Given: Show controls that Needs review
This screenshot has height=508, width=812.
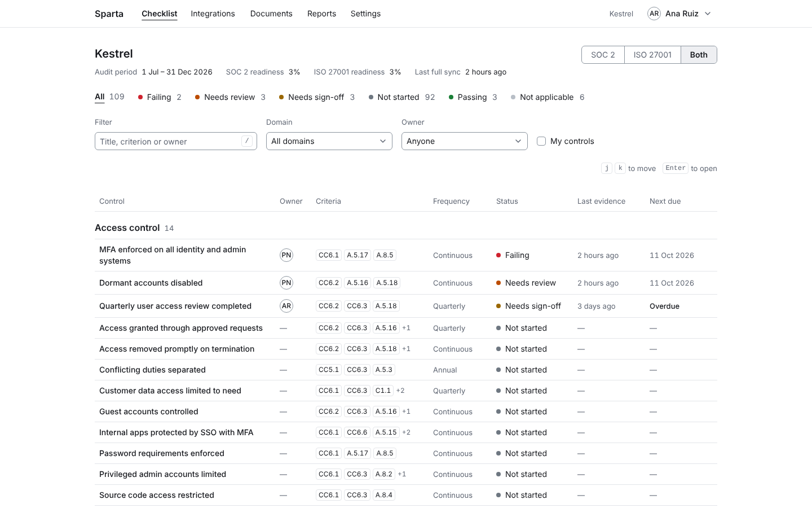Looking at the screenshot, I should click(230, 97).
